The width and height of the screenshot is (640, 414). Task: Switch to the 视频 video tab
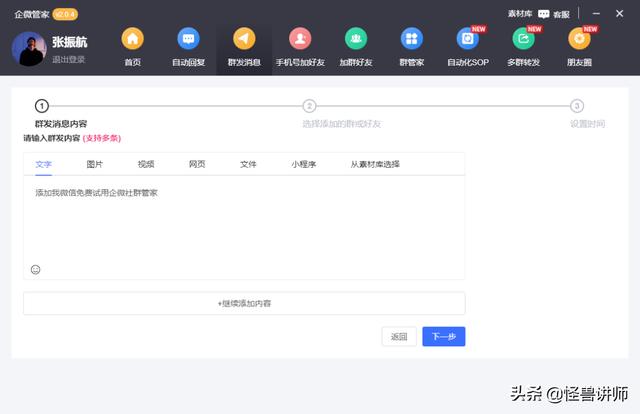(146, 164)
